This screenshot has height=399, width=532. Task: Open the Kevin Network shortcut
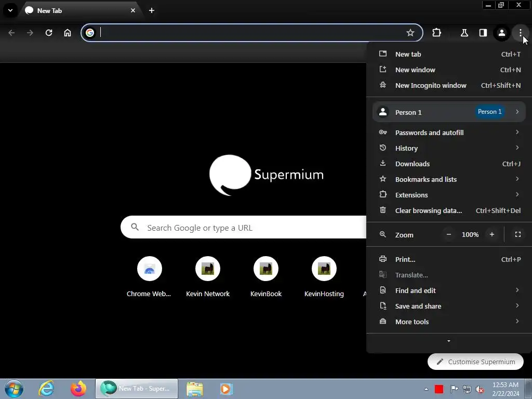pos(208,277)
